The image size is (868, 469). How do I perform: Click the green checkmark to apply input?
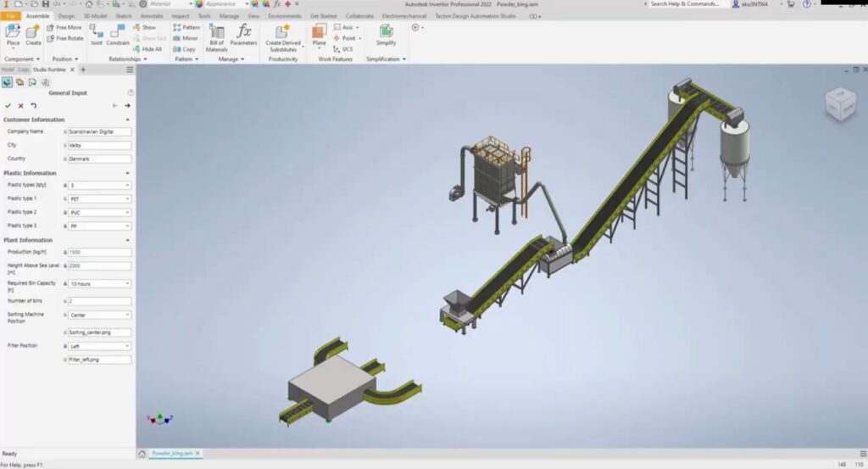(x=8, y=106)
